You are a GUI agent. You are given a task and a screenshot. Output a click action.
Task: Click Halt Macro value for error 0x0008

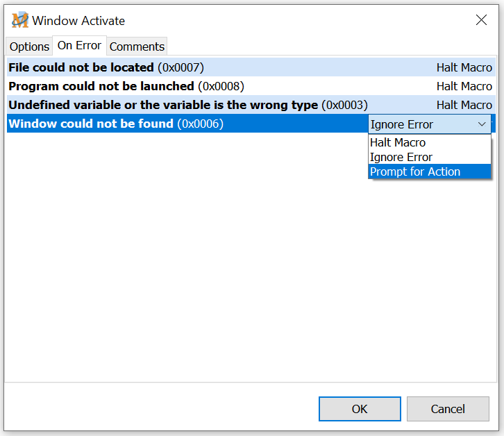point(464,87)
